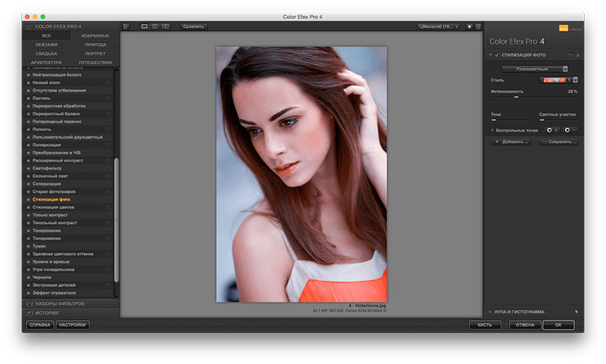Select the ИЗБРАННЫЕ category tab
606x364 pixels.
(x=95, y=36)
